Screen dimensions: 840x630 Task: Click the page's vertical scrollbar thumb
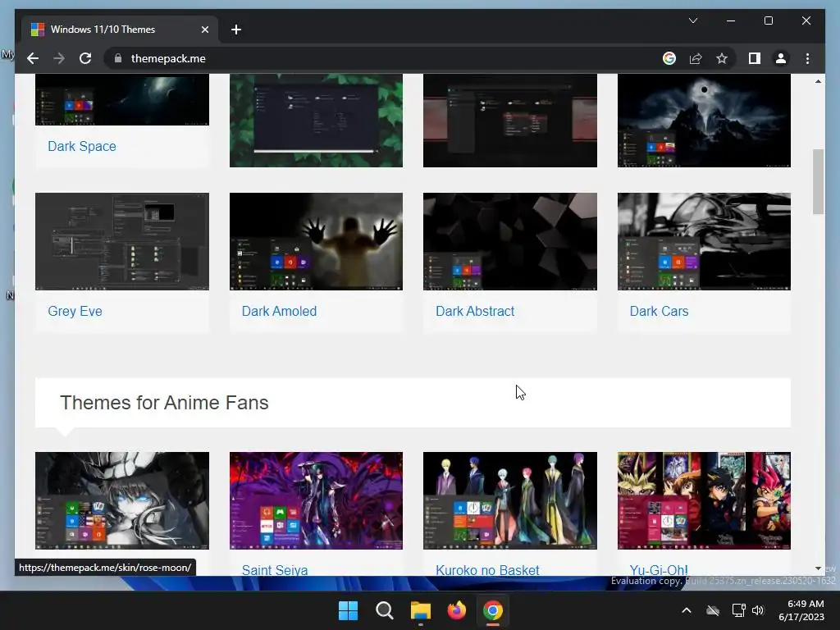(x=818, y=181)
